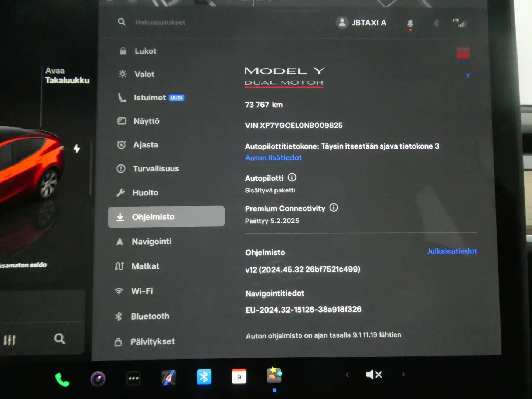Show Premium Connectivity info icon
The image size is (532, 399).
(x=334, y=208)
